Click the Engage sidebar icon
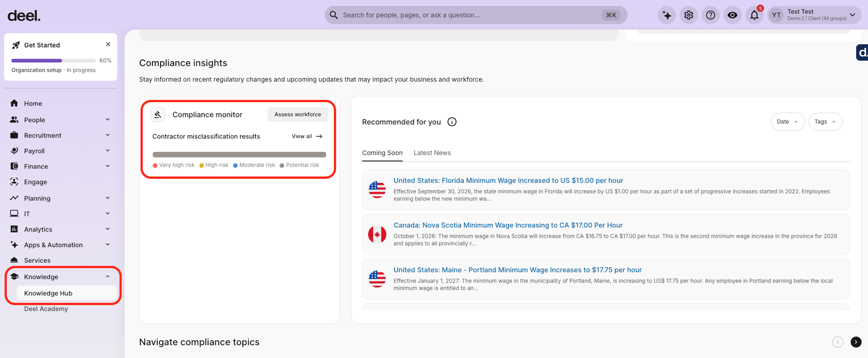This screenshot has width=868, height=358. click(14, 182)
